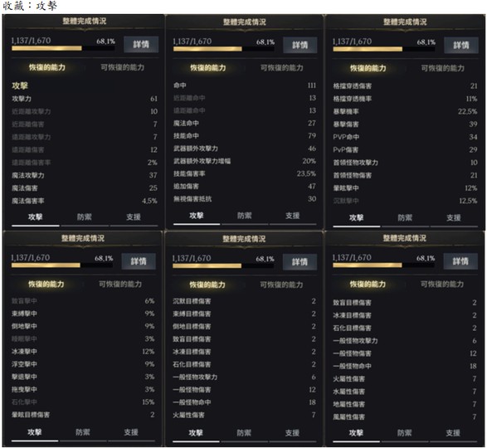Select 恢復的能力 tab above 束縛擊中 list
This screenshot has height=448, width=487.
[x=46, y=284]
